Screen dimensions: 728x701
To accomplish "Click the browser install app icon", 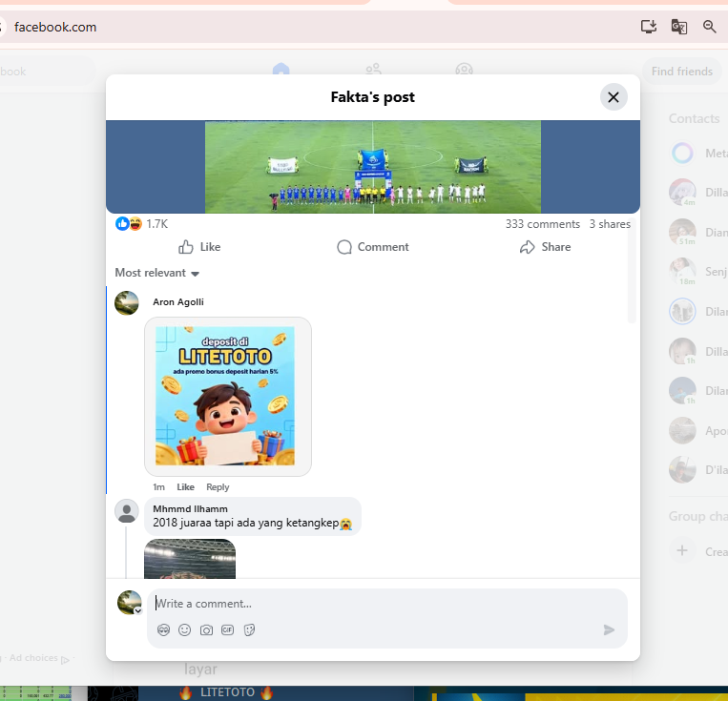I will pos(649,27).
